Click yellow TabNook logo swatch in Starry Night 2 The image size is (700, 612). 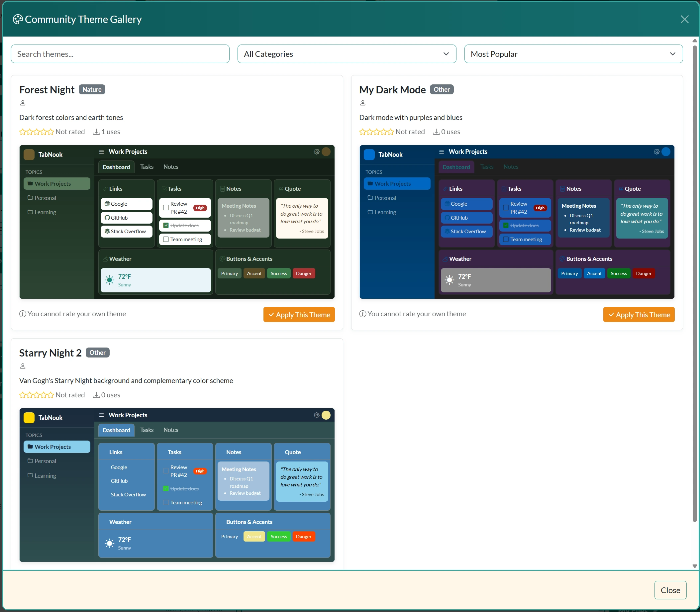pyautogui.click(x=29, y=418)
